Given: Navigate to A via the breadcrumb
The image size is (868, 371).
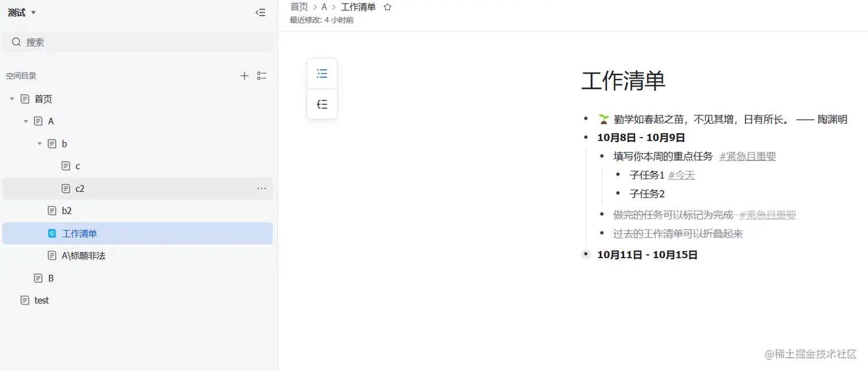Looking at the screenshot, I should [x=324, y=6].
